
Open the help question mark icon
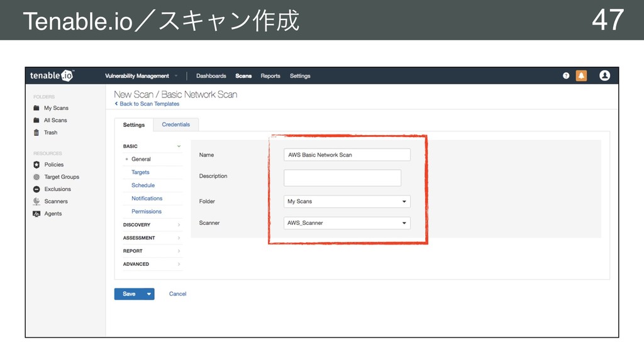click(566, 75)
